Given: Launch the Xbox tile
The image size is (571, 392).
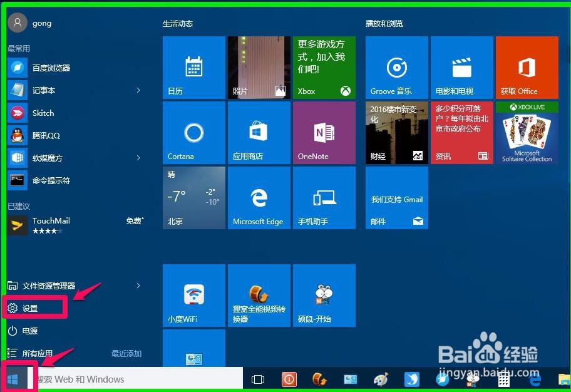Looking at the screenshot, I should click(x=324, y=68).
